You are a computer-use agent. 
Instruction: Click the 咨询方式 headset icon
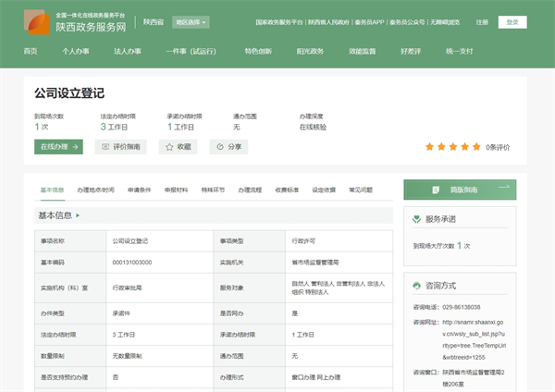click(416, 286)
